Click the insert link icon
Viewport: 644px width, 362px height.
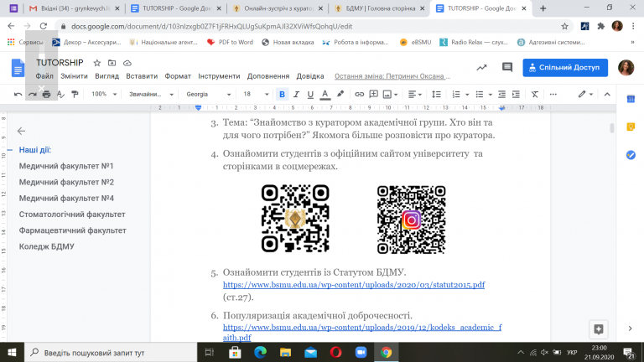(360, 95)
